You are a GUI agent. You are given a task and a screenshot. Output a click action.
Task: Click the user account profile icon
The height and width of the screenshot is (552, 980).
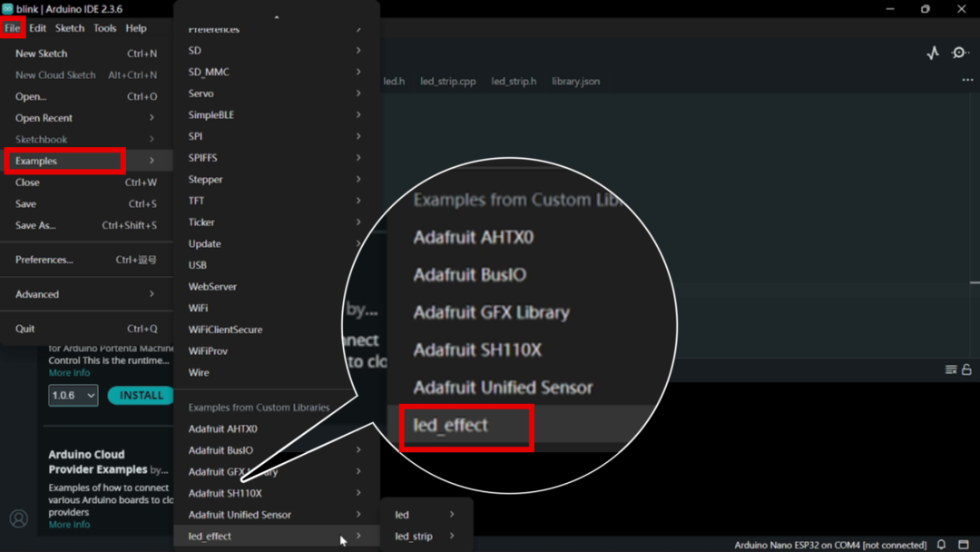[18, 519]
